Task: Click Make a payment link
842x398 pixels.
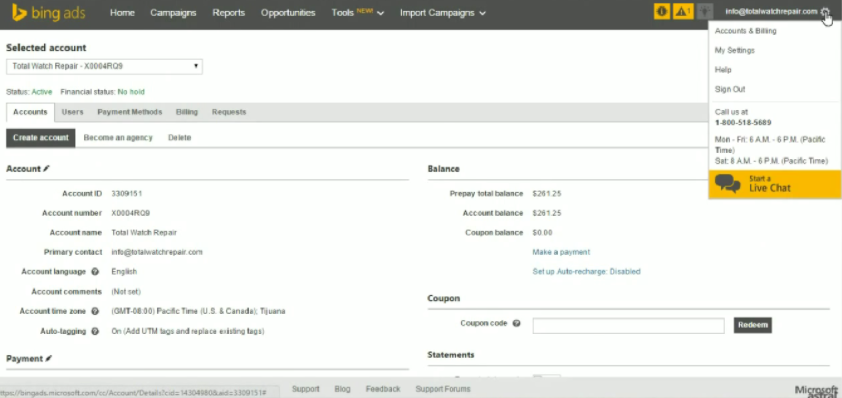Action: coord(561,252)
